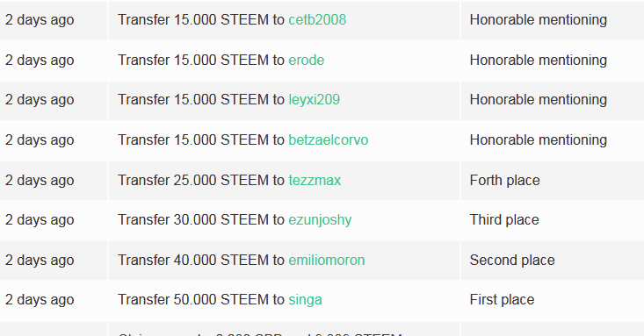The height and width of the screenshot is (336, 644).
Task: Click the Transfer 25.000 STEEM entry
Action: coord(229,180)
